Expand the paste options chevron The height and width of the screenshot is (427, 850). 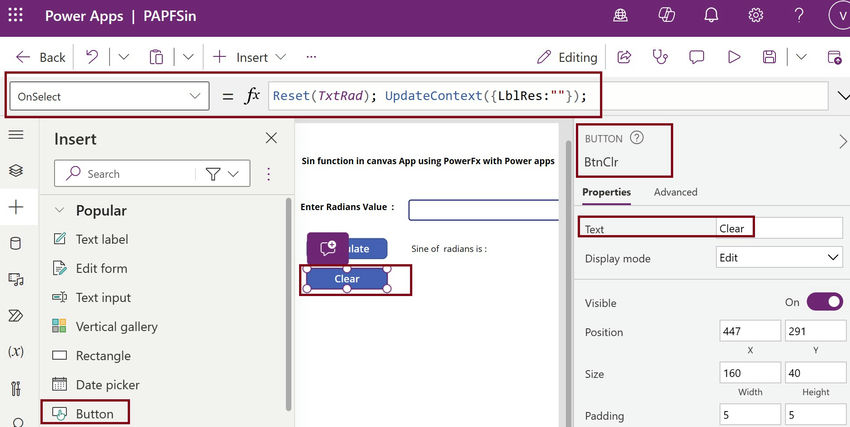(188, 56)
